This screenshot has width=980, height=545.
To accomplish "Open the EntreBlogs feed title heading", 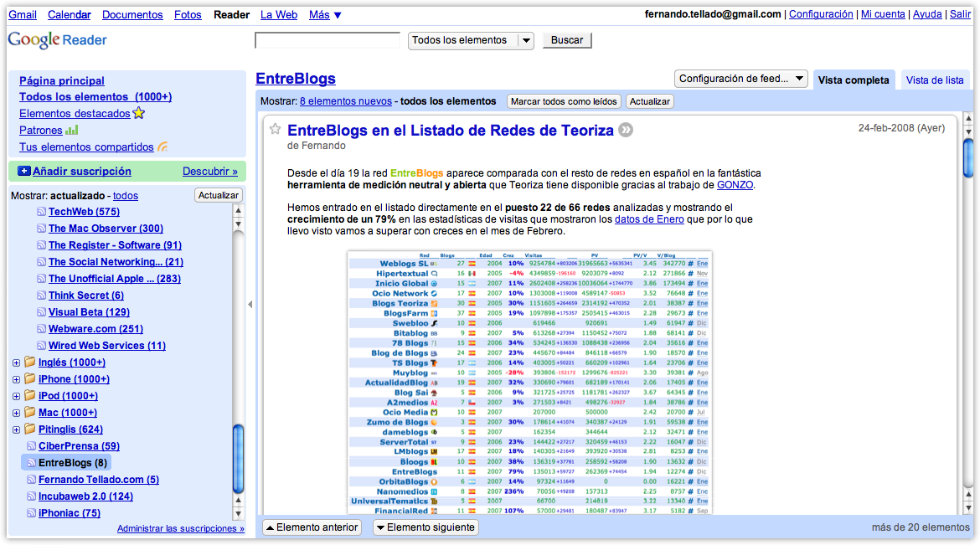I will (x=296, y=79).
